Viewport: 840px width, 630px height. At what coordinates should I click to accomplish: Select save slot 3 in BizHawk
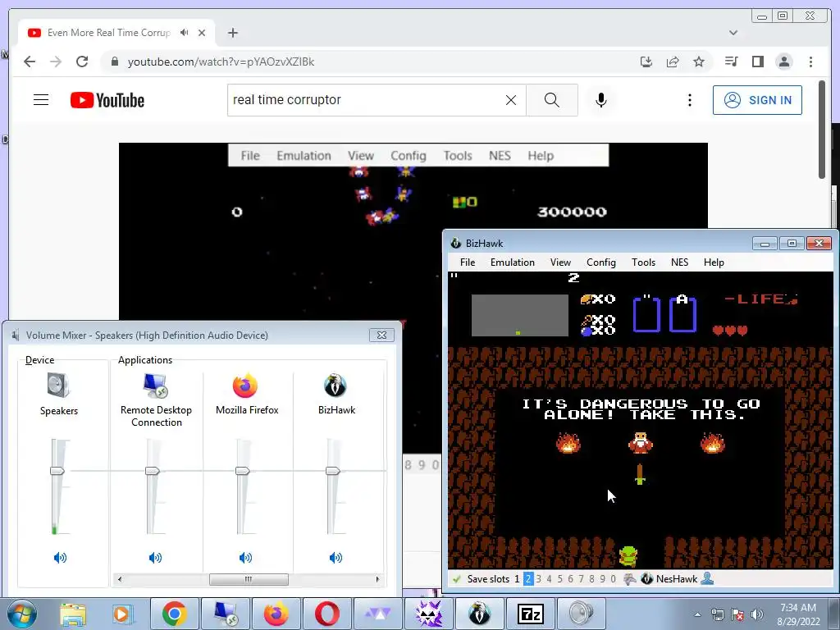(x=538, y=579)
